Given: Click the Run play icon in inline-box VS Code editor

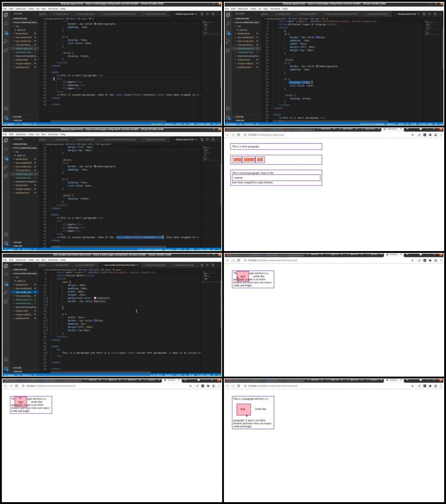Looking at the screenshot, I should [x=207, y=265].
